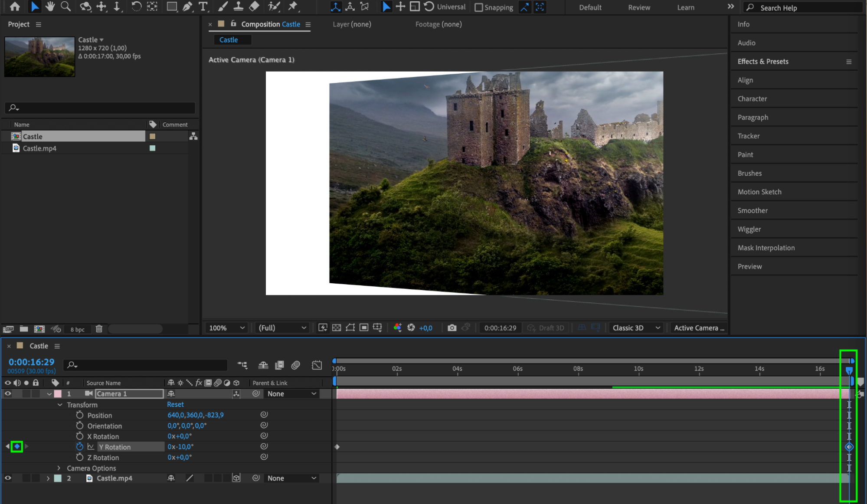Take a snapshot with the camera icon
This screenshot has width=867, height=504.
tap(452, 328)
